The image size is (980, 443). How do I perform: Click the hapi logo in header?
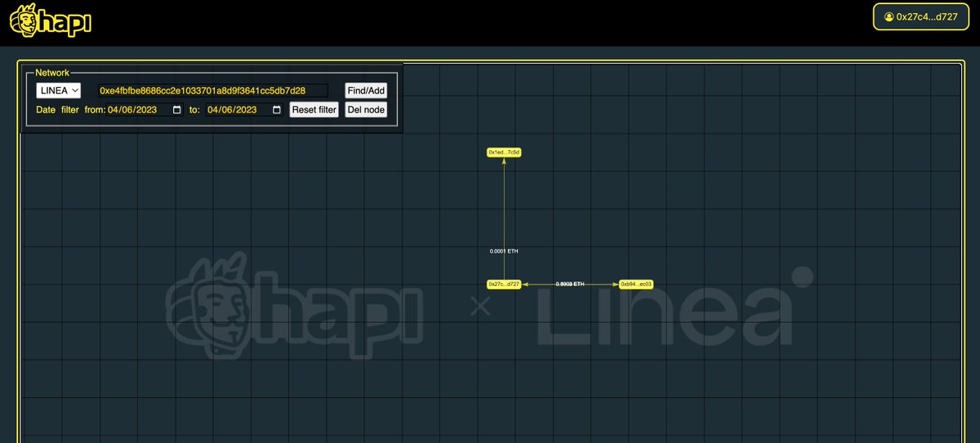click(x=50, y=22)
